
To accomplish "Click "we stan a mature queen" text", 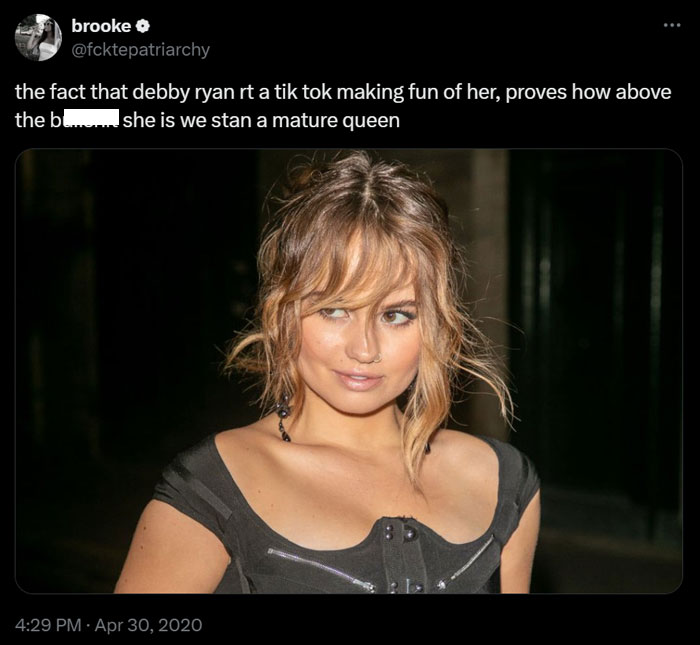I will tap(290, 121).
